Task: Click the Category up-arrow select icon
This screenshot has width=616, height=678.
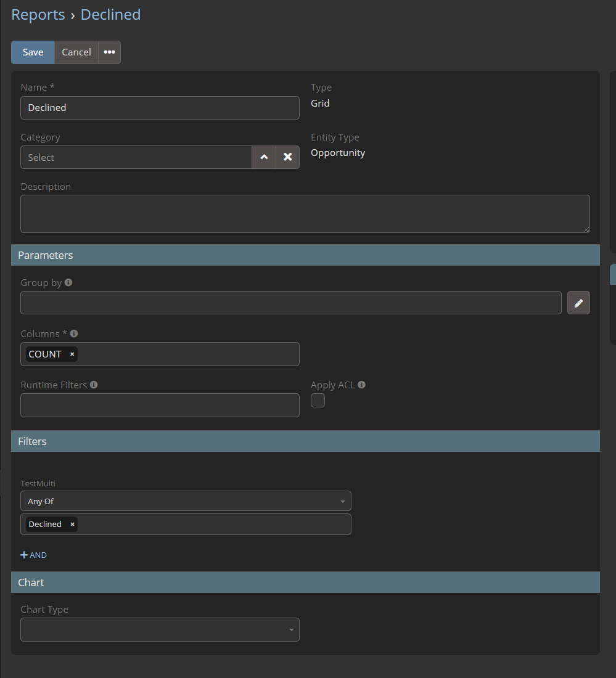Action: 264,157
